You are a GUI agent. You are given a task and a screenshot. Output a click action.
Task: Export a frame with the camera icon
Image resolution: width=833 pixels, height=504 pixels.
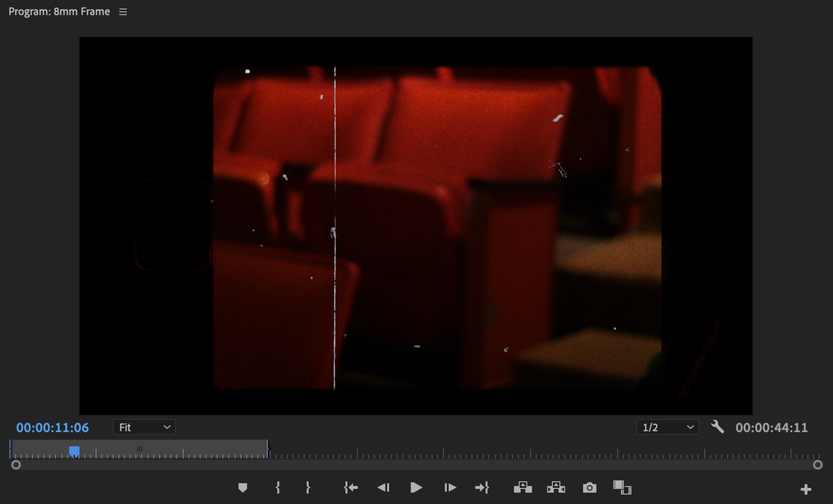[590, 487]
